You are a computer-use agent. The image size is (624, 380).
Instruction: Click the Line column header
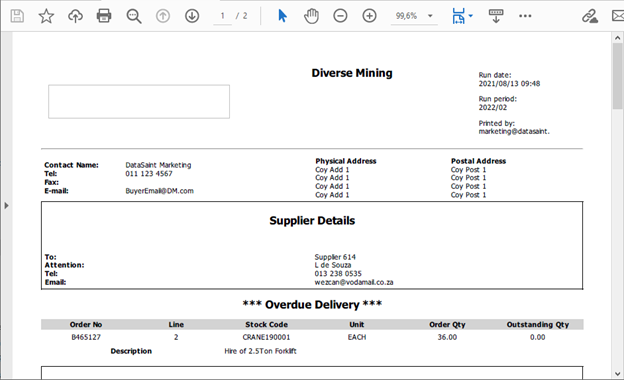point(176,325)
